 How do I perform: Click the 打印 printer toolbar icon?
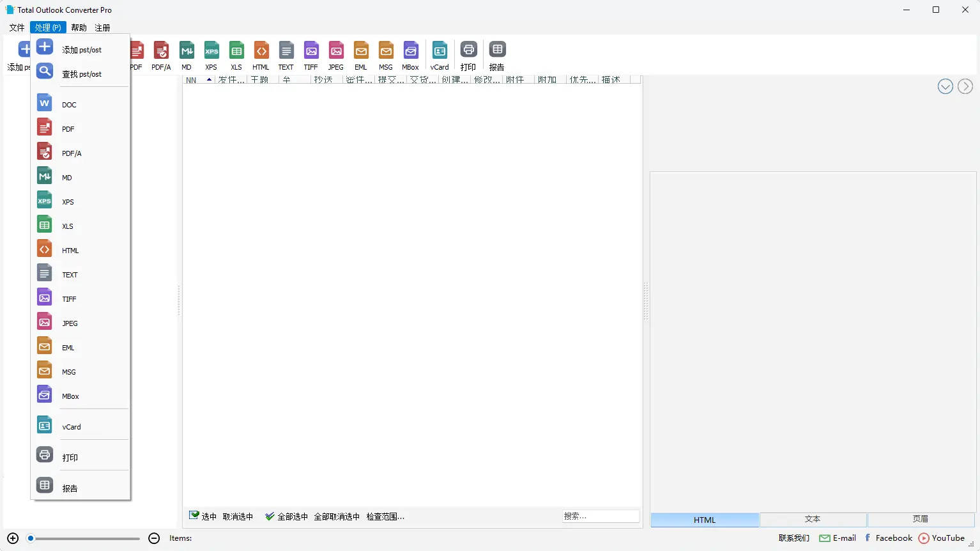coord(468,56)
